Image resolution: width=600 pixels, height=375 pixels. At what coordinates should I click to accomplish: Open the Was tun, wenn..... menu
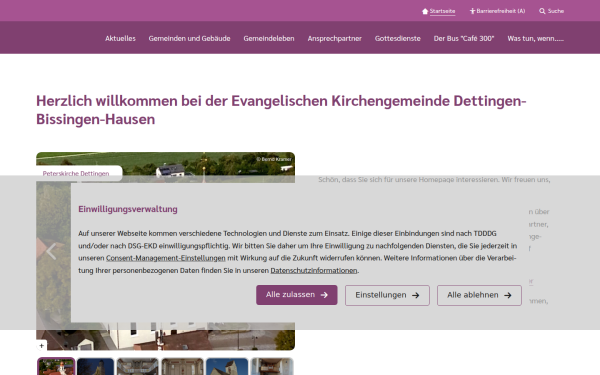(535, 38)
